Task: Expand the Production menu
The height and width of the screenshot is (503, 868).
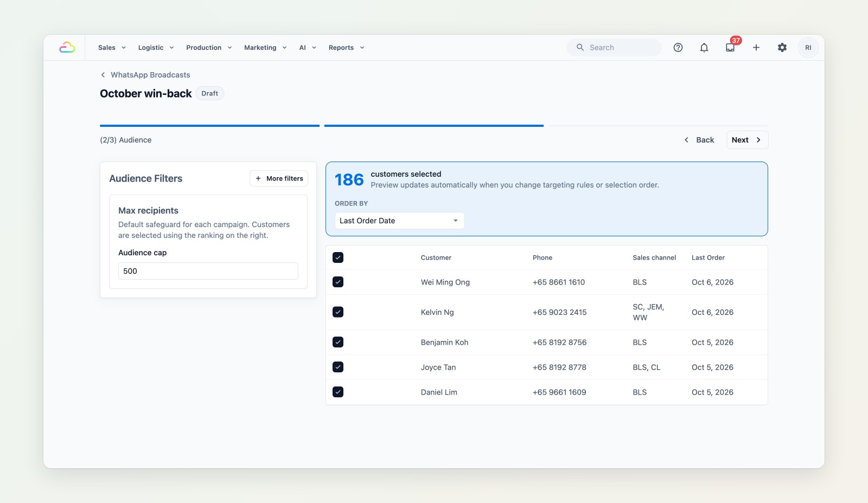Action: click(209, 48)
